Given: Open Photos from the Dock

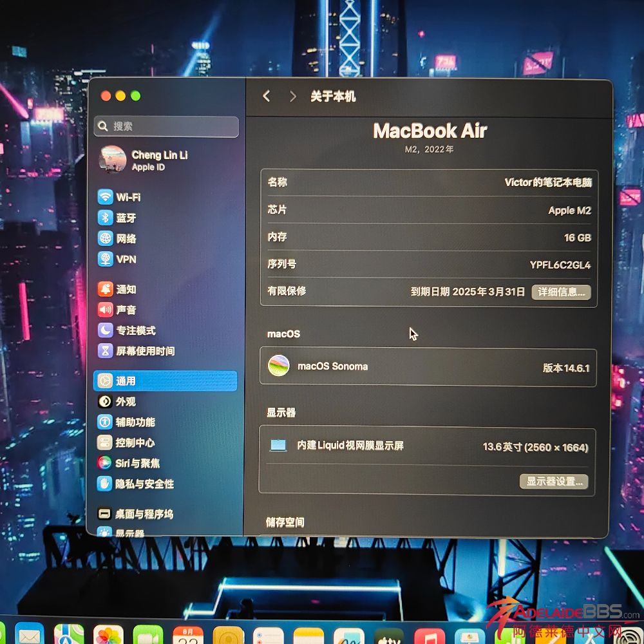Looking at the screenshot, I should pyautogui.click(x=108, y=635).
